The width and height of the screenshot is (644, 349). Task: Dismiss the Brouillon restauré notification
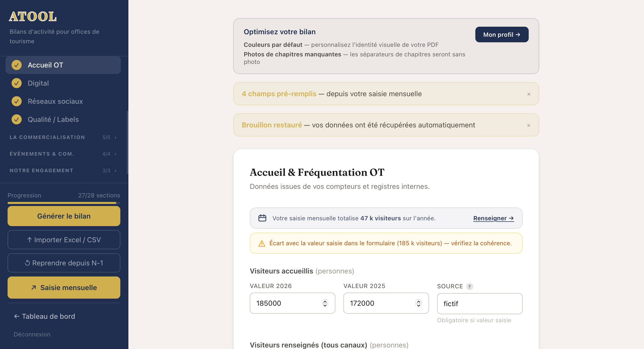click(x=529, y=125)
